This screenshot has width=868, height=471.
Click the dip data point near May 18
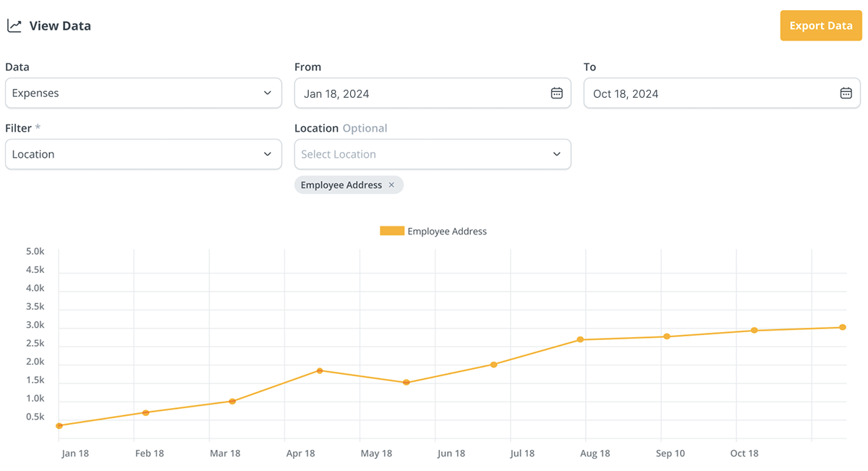click(407, 382)
